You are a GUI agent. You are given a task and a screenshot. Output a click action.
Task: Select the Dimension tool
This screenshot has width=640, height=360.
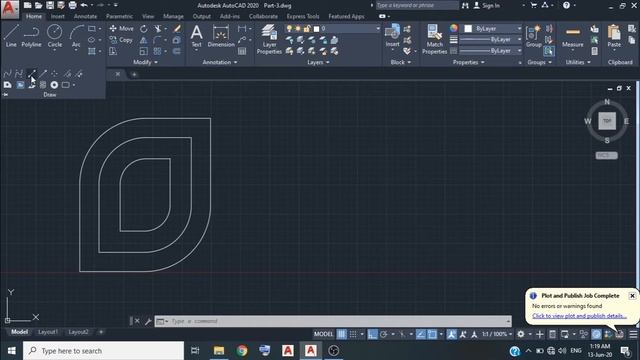[x=221, y=37]
